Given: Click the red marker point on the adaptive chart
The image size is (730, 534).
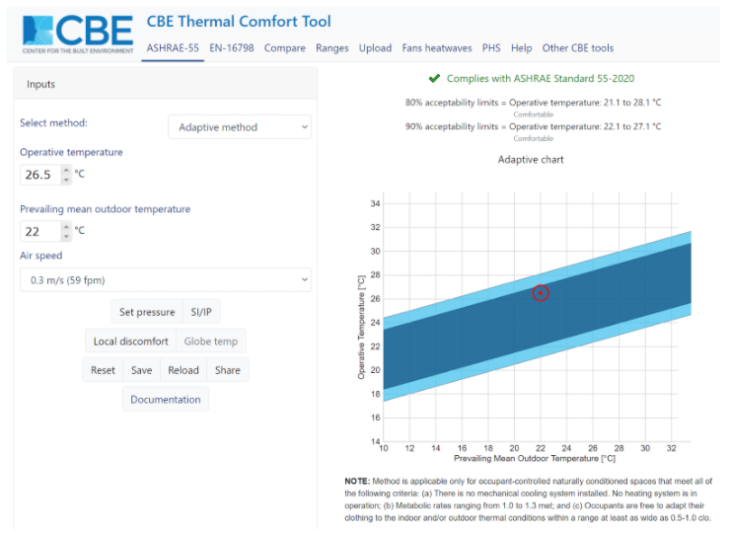Looking at the screenshot, I should [540, 293].
